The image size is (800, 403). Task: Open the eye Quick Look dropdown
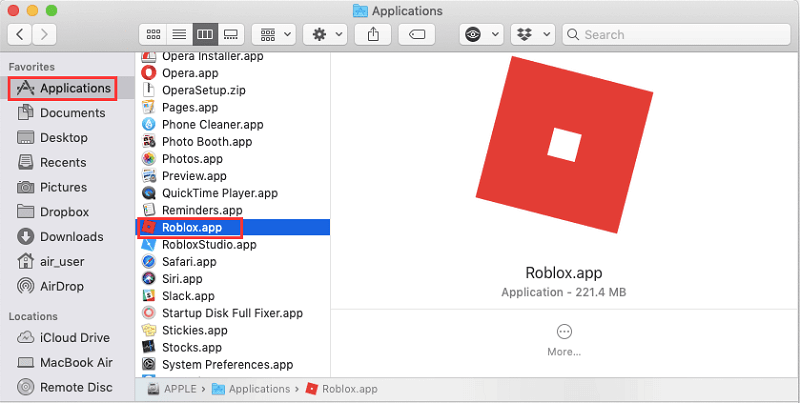[481, 34]
